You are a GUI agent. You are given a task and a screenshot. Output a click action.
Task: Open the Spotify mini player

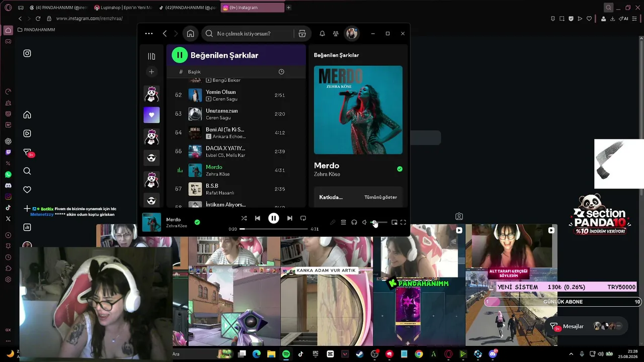(x=394, y=222)
